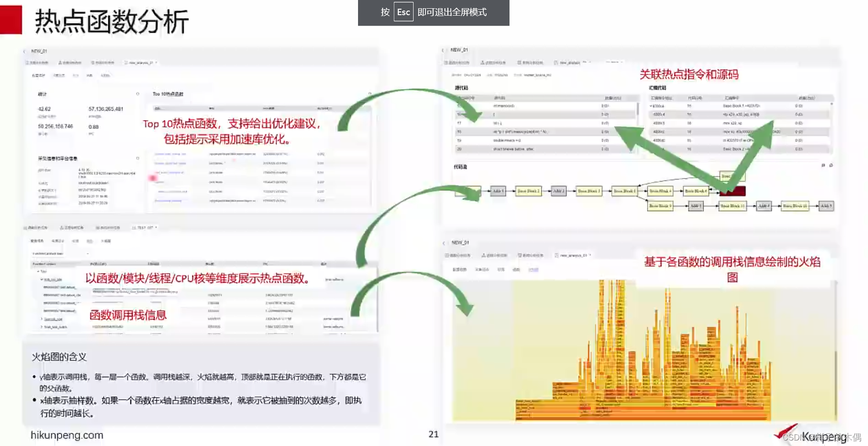
Task: Click the hikunpeng.com footer text
Action: point(67,435)
